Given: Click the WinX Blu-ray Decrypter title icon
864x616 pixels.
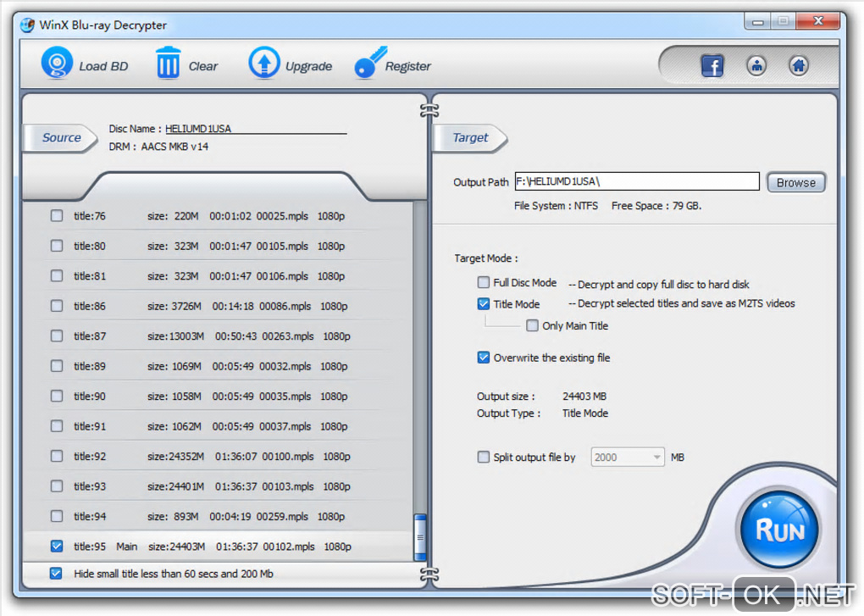Looking at the screenshot, I should coord(27,25).
